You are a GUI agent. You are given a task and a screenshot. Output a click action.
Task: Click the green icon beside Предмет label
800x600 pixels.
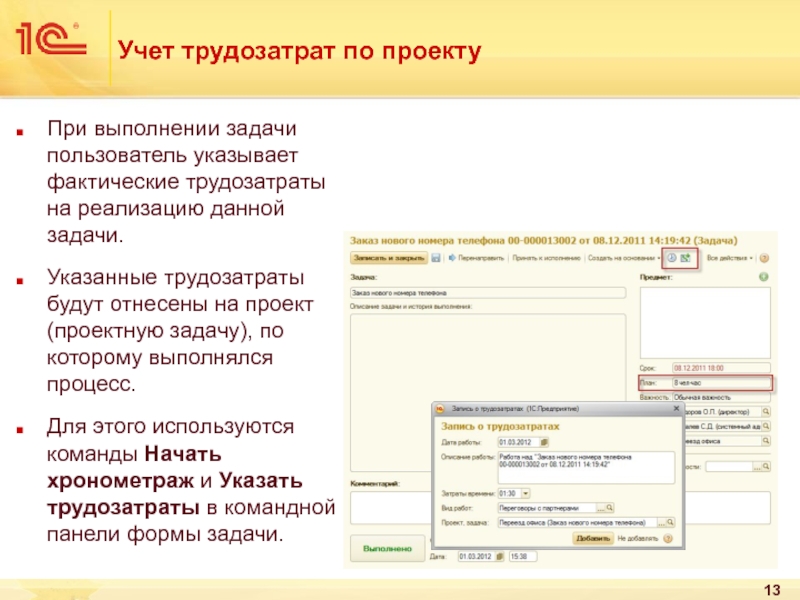[764, 277]
